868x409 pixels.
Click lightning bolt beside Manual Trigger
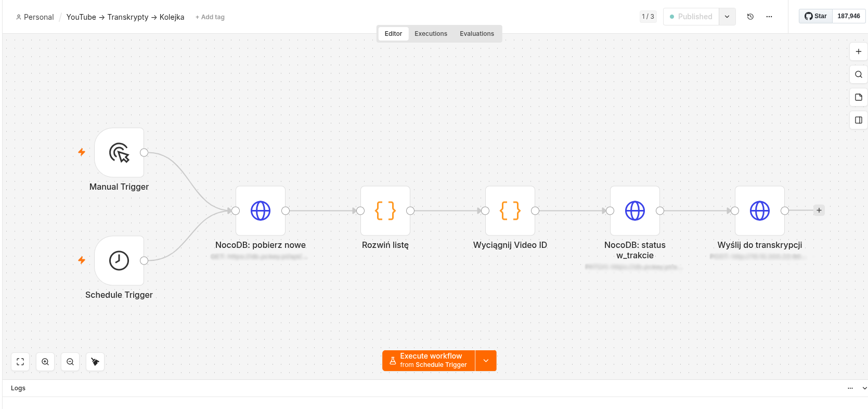point(82,152)
